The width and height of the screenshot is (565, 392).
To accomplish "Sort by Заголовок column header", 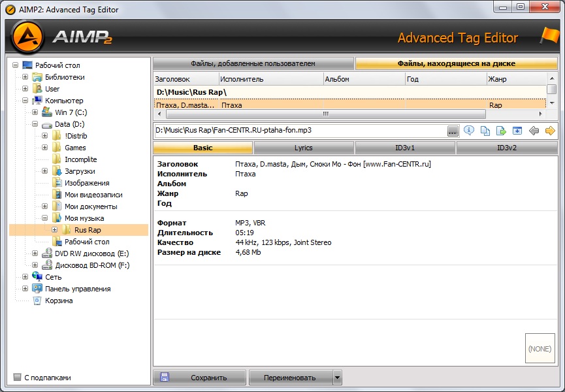I will coord(186,79).
